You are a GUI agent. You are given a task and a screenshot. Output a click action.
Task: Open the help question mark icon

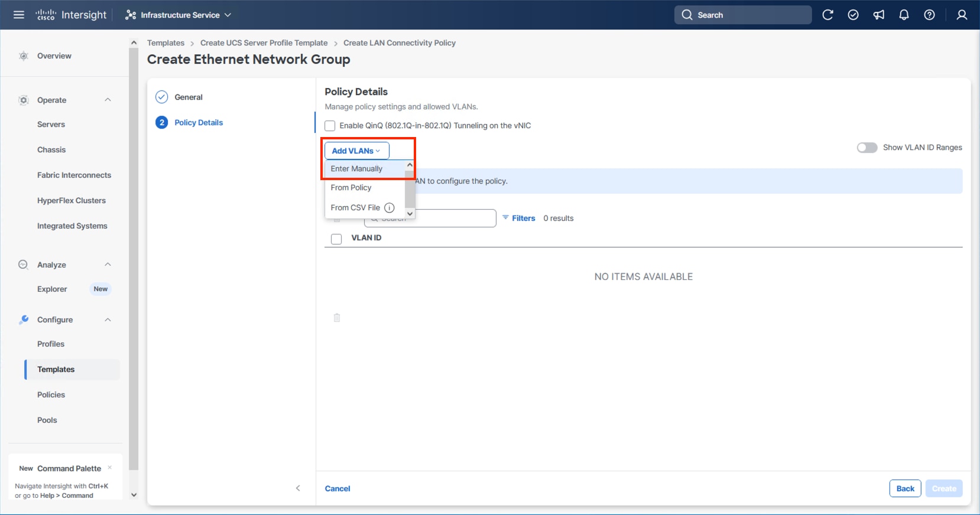coord(929,15)
